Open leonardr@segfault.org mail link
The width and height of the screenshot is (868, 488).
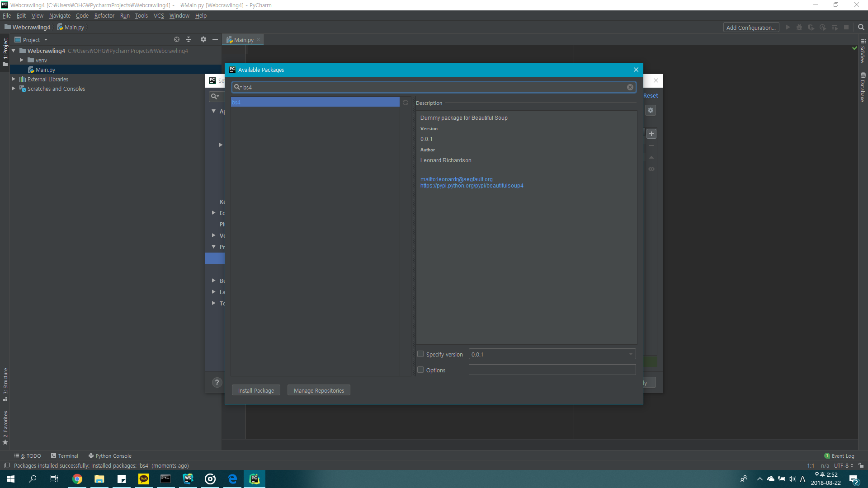click(x=456, y=179)
